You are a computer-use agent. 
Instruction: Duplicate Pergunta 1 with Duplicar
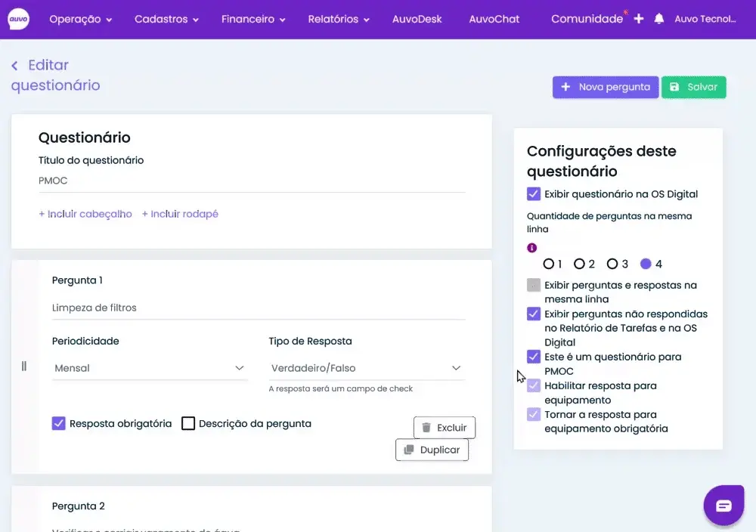[x=432, y=450]
